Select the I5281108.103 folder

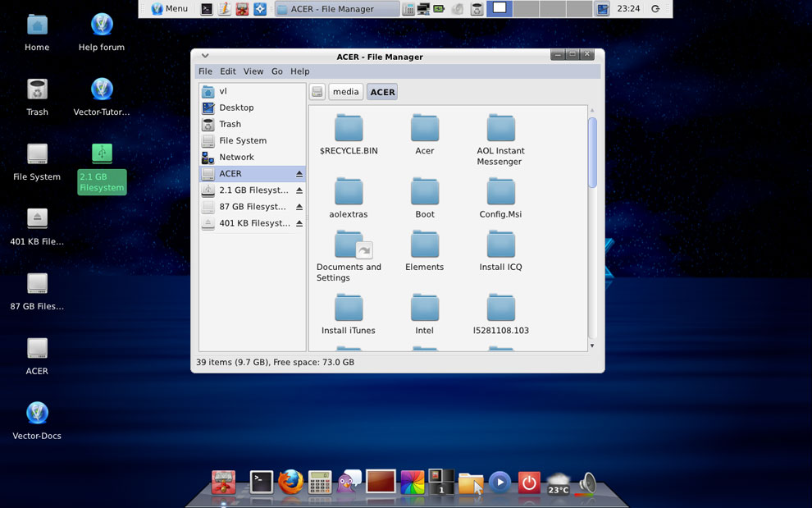pos(500,314)
